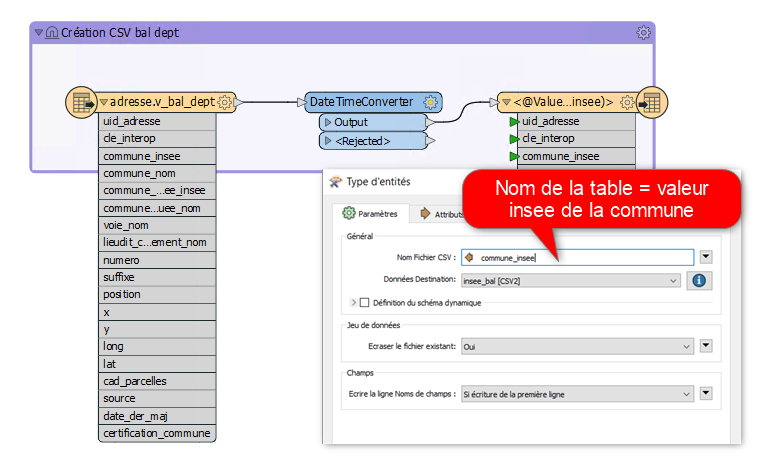Switch to the Paramètres tab

coord(370,213)
